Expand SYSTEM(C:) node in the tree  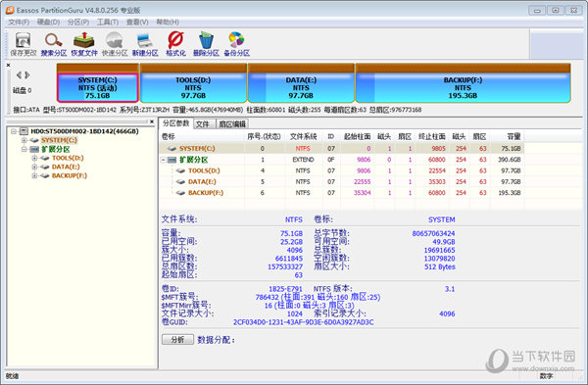(x=24, y=140)
